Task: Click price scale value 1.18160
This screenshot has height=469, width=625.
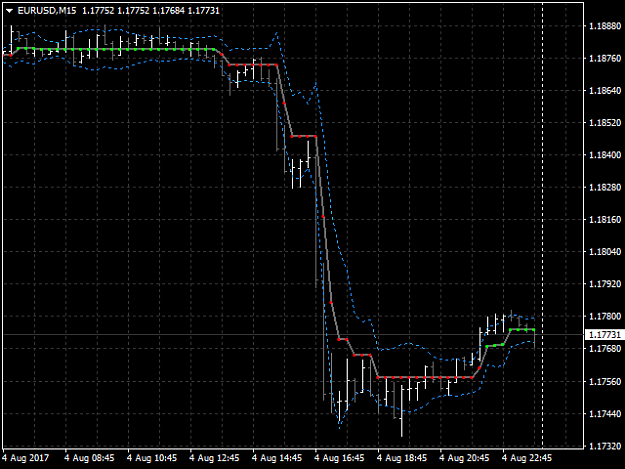Action: 605,220
